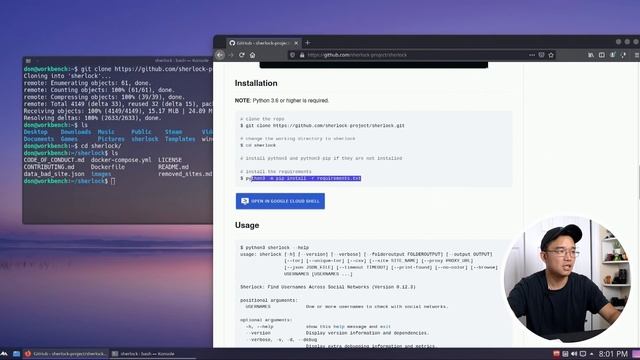Bookmark this page with star icon

coord(551,55)
